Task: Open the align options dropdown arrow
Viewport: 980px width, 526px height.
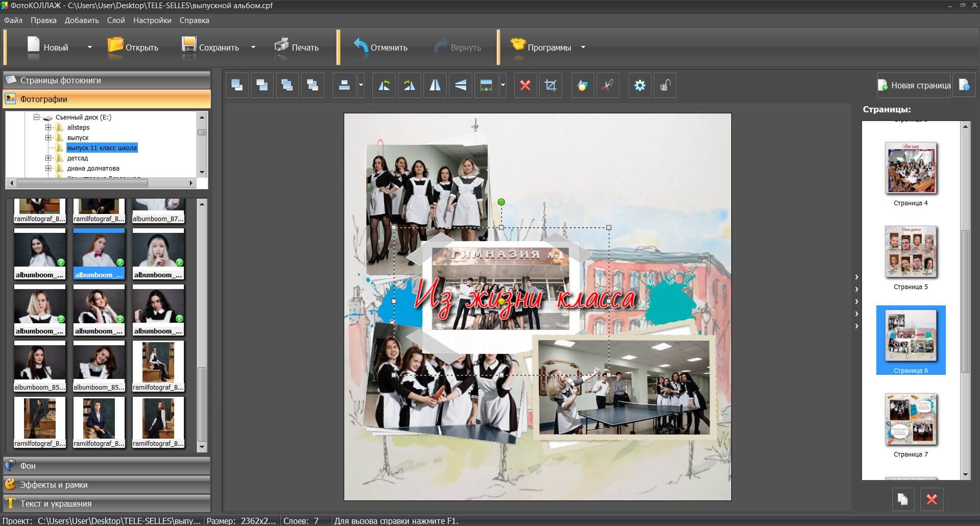Action: [x=361, y=85]
